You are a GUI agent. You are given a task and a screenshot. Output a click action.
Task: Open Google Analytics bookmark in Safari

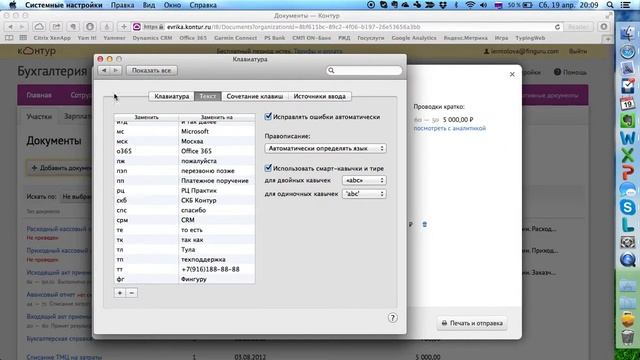point(414,38)
